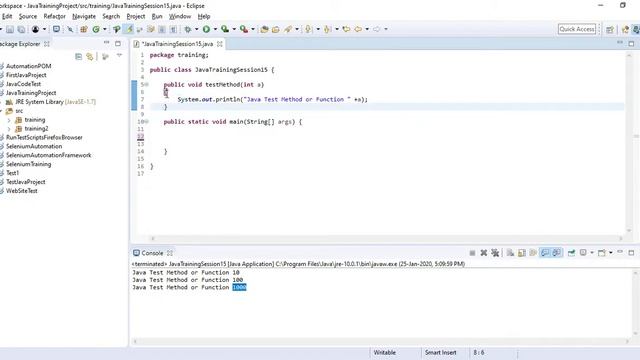Click the Pin Console icon

tap(571, 253)
